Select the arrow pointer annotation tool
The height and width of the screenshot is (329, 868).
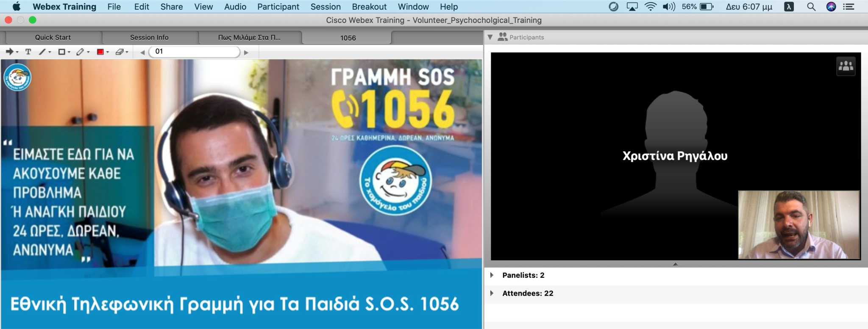(x=9, y=52)
